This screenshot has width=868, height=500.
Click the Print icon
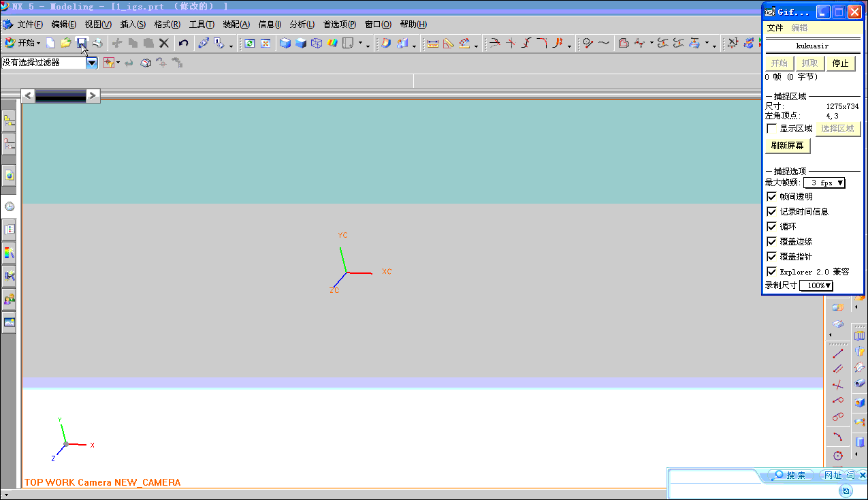[97, 43]
